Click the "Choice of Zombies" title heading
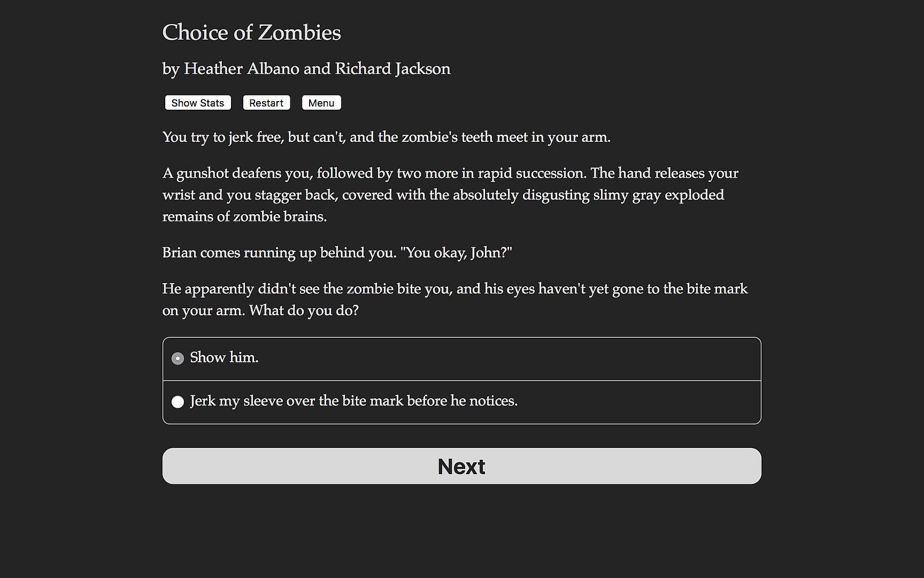This screenshot has width=924, height=578. (251, 33)
